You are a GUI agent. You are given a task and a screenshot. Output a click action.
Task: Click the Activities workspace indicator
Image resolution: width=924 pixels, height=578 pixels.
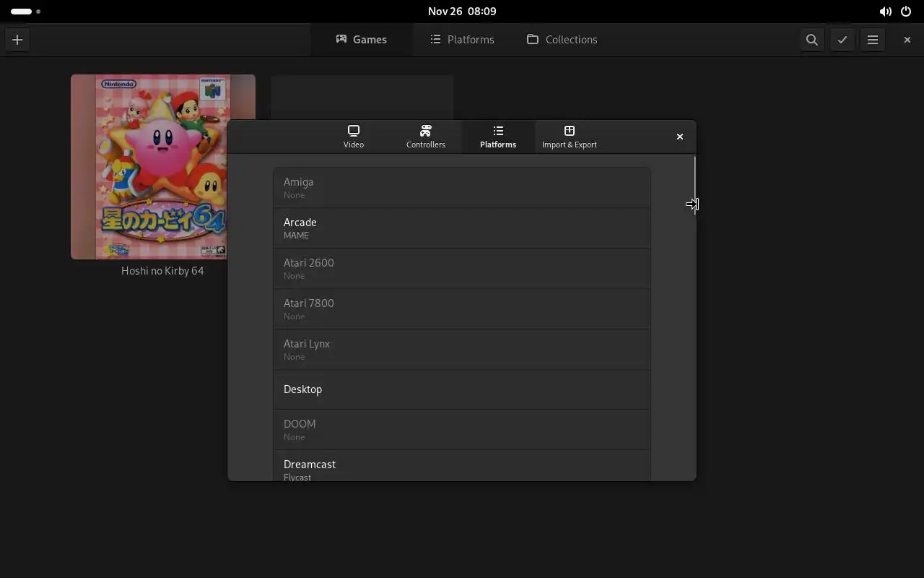tap(26, 12)
